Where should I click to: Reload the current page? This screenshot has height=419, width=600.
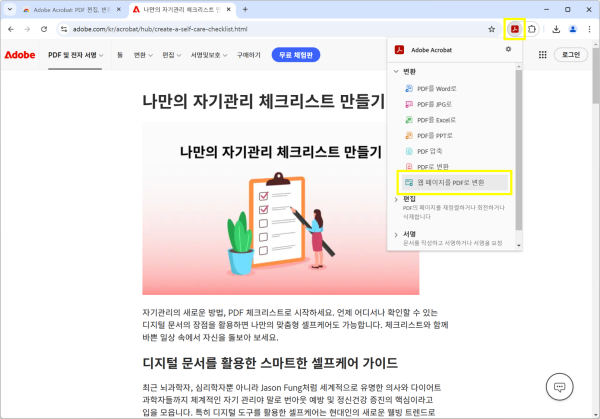tap(44, 29)
